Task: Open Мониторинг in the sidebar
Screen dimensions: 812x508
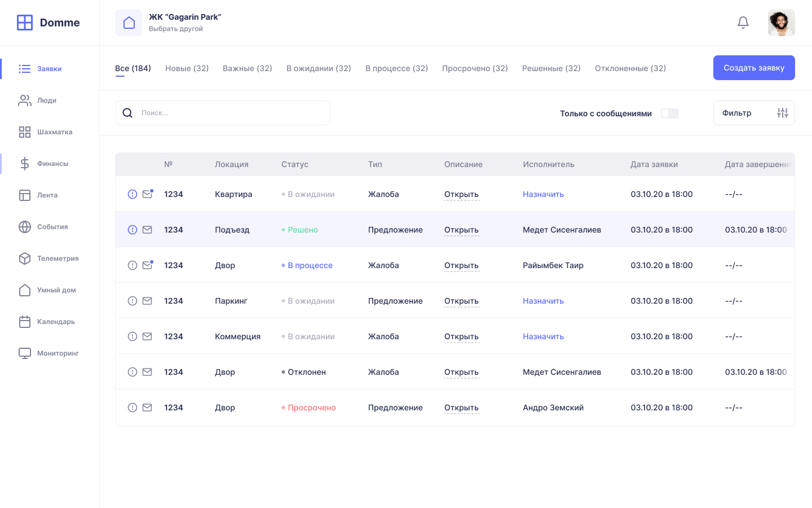Action: (x=58, y=353)
